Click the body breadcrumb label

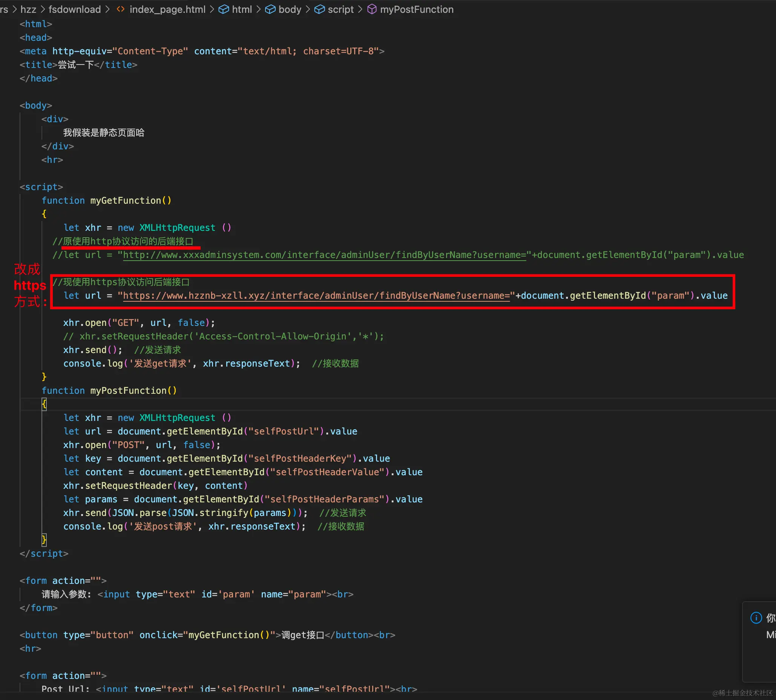pyautogui.click(x=290, y=9)
